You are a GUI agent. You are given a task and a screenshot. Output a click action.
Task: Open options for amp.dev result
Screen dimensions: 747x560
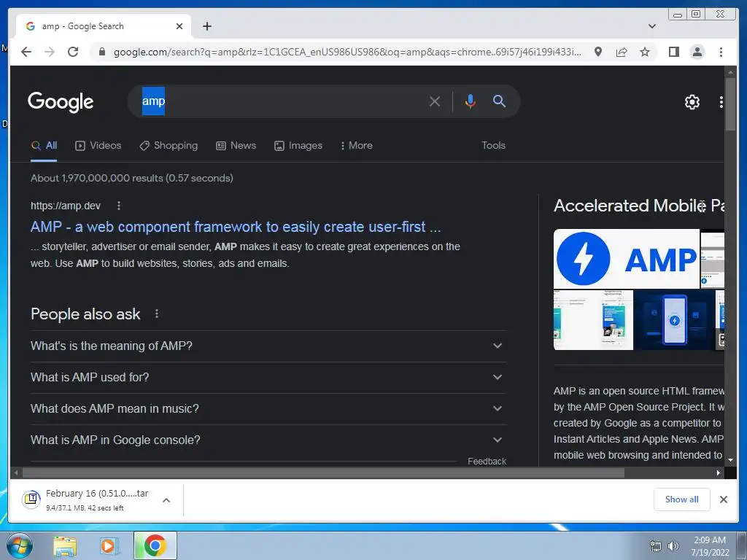pyautogui.click(x=119, y=206)
